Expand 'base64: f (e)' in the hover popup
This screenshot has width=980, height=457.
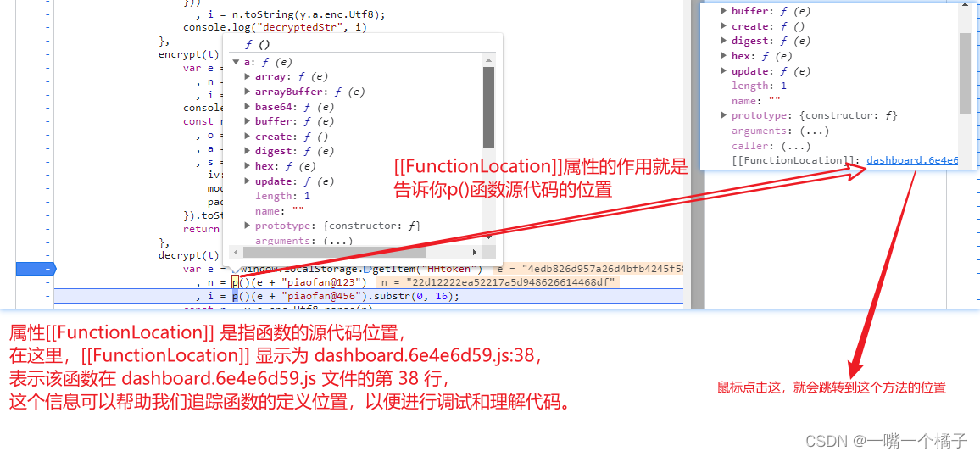[x=248, y=107]
